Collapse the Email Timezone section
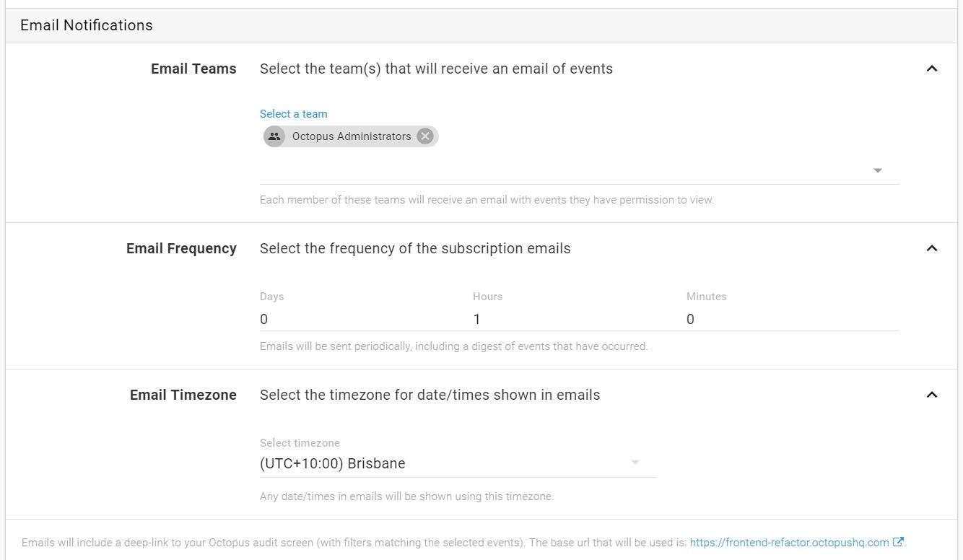 [932, 395]
